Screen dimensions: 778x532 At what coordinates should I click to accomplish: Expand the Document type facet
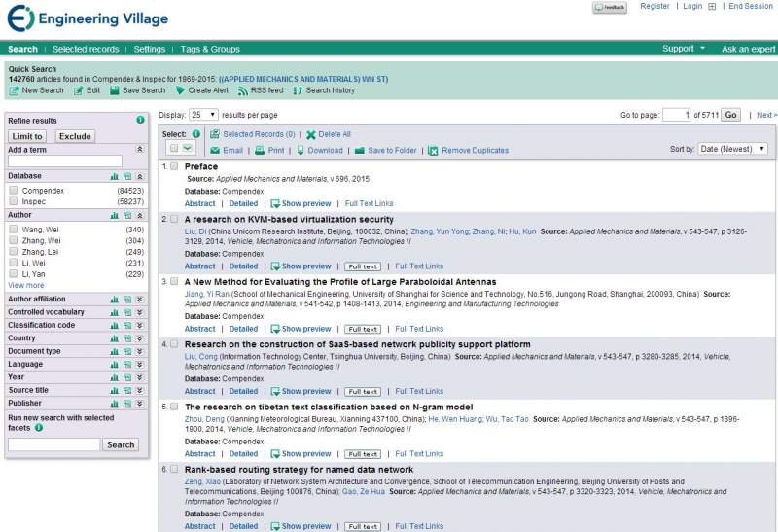(140, 351)
